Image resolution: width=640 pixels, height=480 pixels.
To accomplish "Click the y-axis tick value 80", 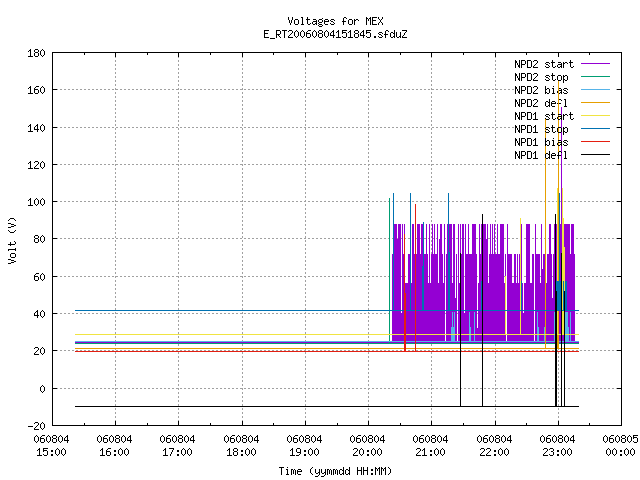I will (39, 239).
